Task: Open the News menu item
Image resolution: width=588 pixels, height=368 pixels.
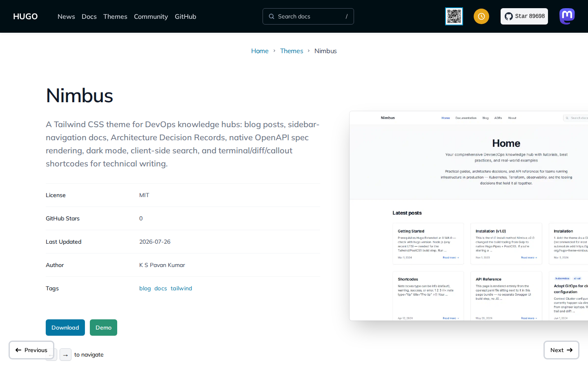Action: coord(66,16)
